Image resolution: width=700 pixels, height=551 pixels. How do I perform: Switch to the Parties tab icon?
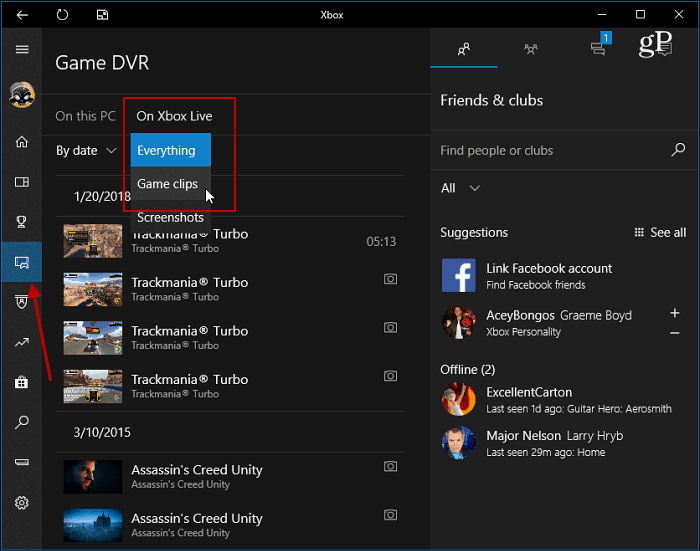tap(530, 49)
